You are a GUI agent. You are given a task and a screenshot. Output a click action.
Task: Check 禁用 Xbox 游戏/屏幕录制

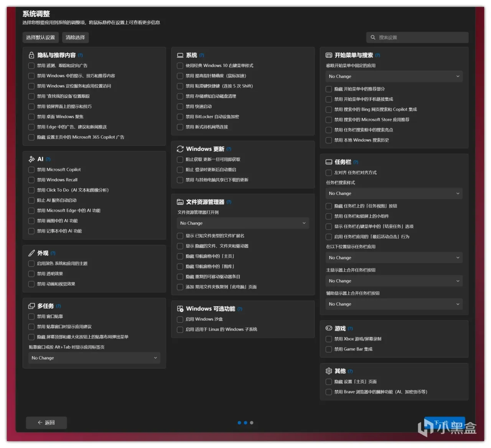pos(329,339)
